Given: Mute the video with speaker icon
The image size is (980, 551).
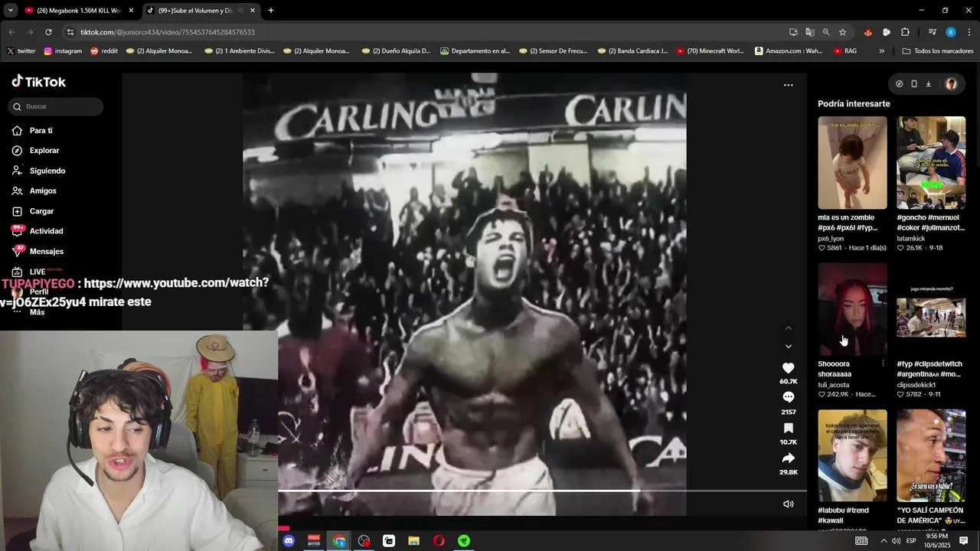Looking at the screenshot, I should pos(788,504).
